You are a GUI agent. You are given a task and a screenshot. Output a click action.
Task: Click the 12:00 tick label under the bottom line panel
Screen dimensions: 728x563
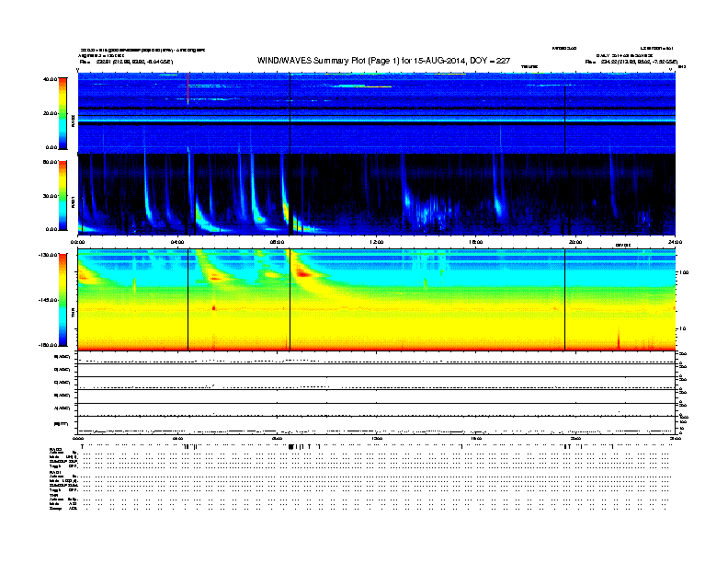pos(377,438)
